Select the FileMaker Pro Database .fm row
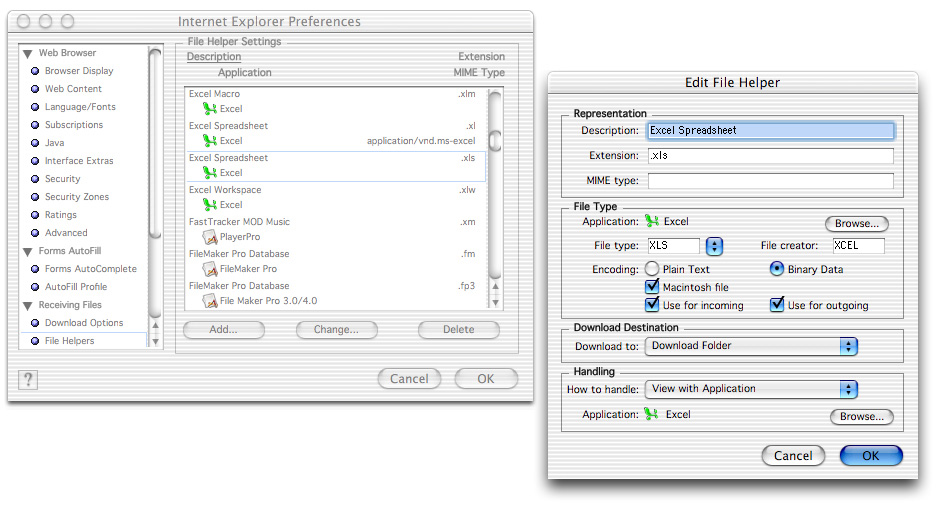Image resolution: width=949 pixels, height=514 pixels. [336, 262]
